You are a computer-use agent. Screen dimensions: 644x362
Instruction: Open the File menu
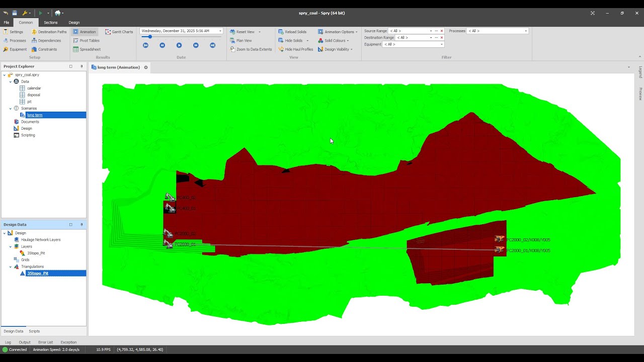(x=7, y=23)
